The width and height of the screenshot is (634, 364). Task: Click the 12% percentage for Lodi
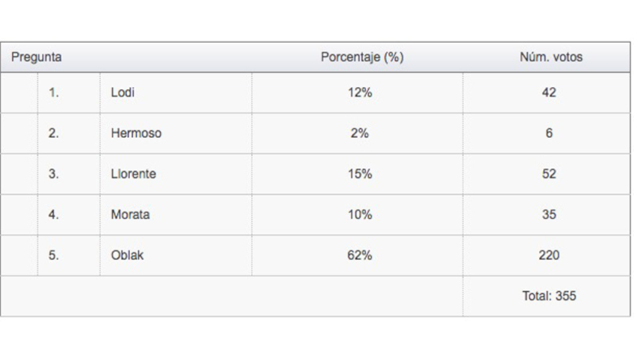359,93
